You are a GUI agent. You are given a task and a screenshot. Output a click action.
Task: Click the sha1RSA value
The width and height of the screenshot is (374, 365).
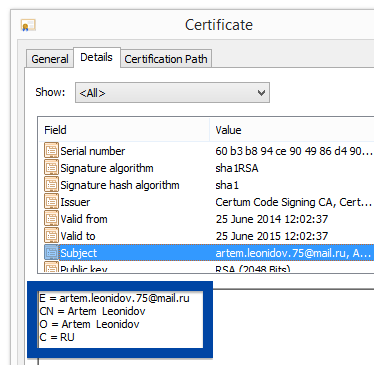237,168
